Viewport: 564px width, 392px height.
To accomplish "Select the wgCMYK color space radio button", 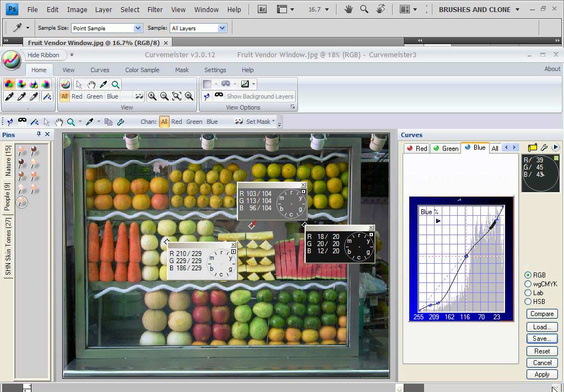I will point(528,284).
